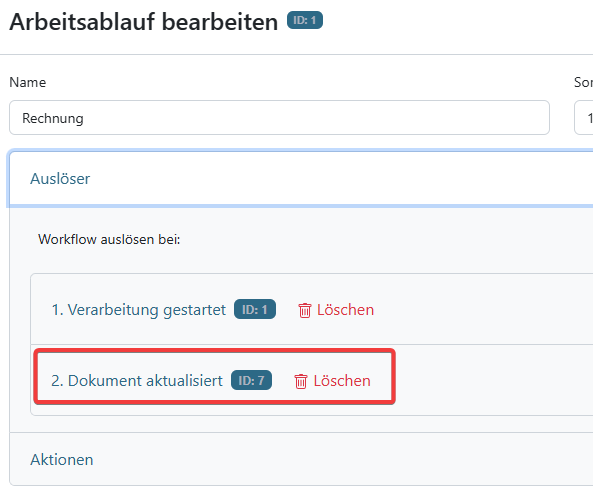
Task: Collapse the Auslöser accordion section
Action: 60,179
